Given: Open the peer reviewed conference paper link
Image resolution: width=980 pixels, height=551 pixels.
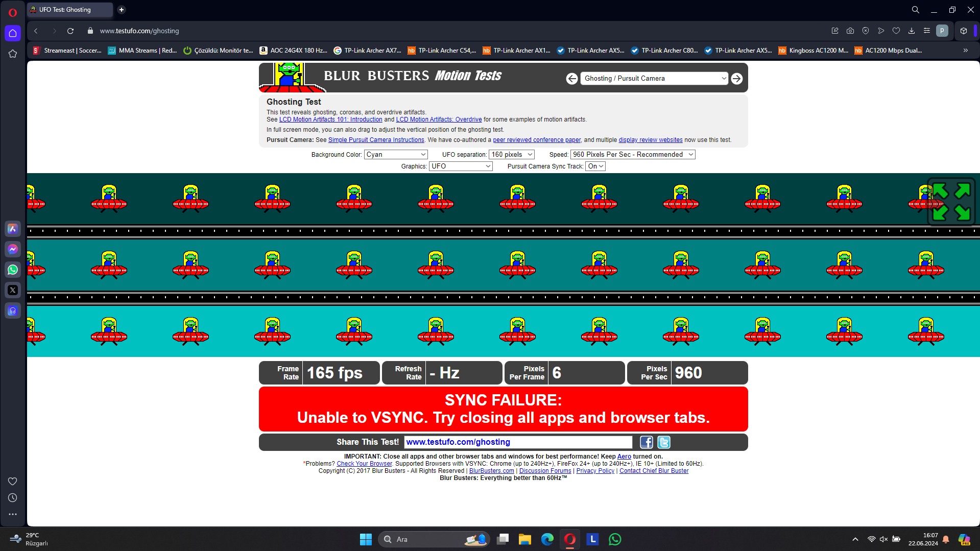Looking at the screenshot, I should (537, 140).
